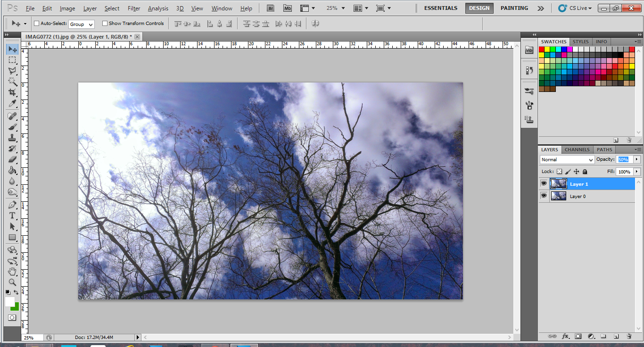The height and width of the screenshot is (347, 644).
Task: Create new swatch from foreground color
Action: coord(616,140)
